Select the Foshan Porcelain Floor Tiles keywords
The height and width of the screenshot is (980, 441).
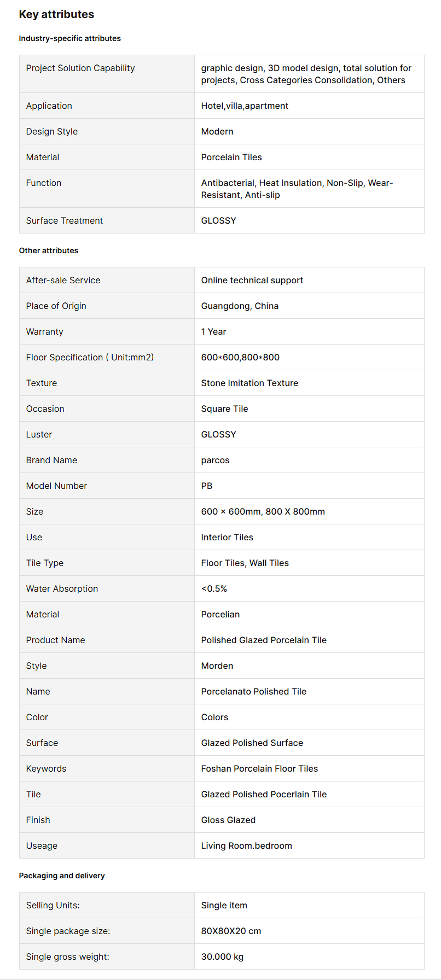click(x=259, y=768)
